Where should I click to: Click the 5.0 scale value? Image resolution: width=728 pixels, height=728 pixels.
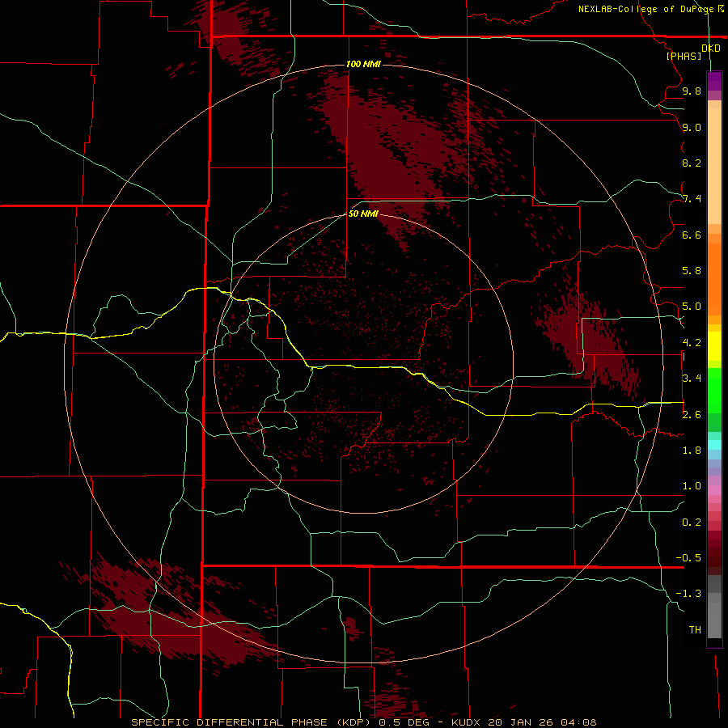(x=692, y=307)
